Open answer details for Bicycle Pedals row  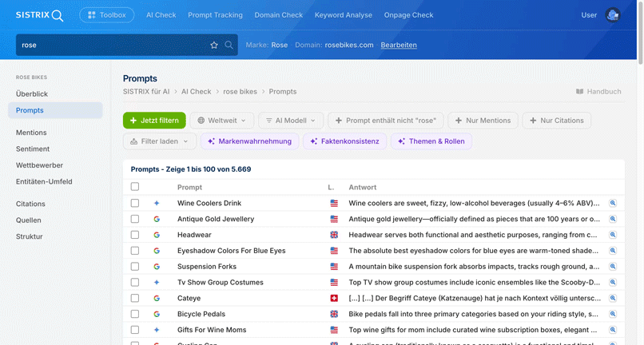(x=612, y=314)
